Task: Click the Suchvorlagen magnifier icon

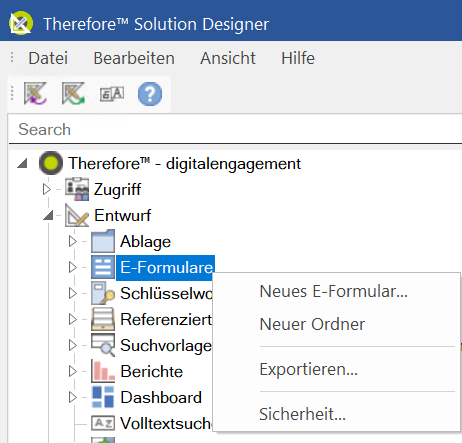Action: click(103, 345)
